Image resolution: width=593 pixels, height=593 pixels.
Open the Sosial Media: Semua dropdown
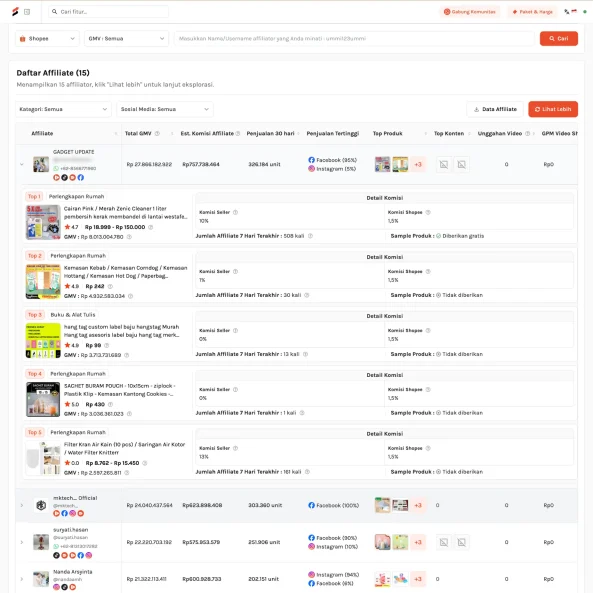tap(165, 109)
